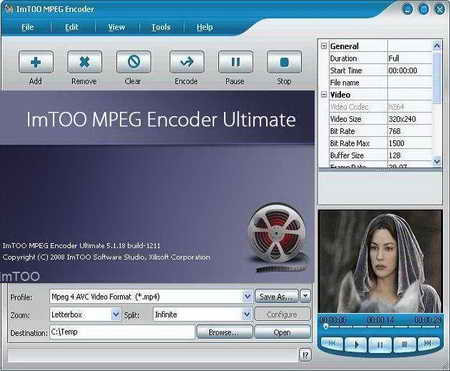Stop the preview player

coord(404,344)
